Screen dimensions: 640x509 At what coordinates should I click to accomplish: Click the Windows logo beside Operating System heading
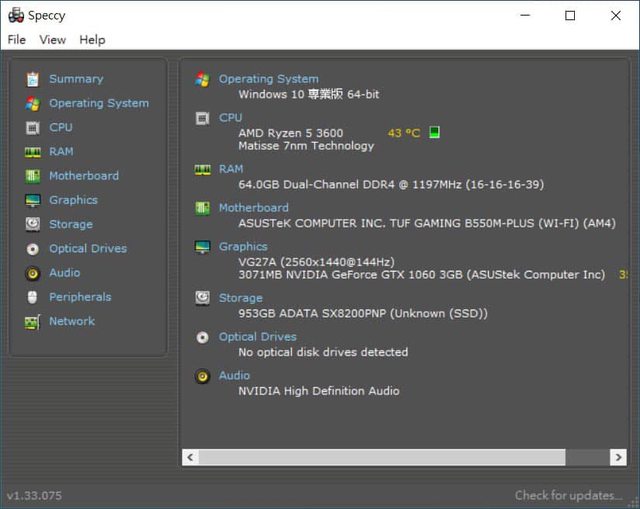[x=202, y=79]
